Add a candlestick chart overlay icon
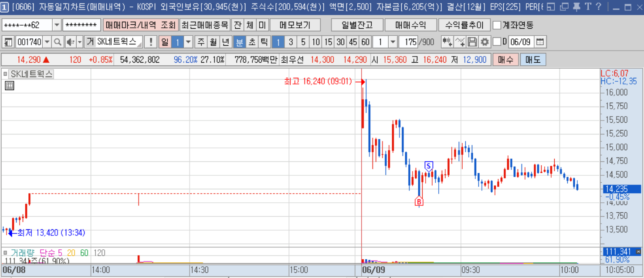644x278 pixels. coord(447,42)
